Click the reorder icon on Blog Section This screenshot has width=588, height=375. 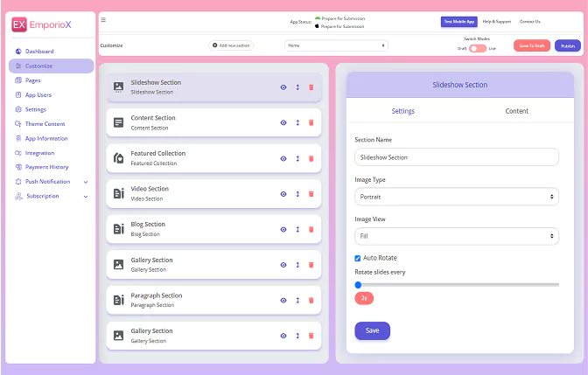(297, 229)
